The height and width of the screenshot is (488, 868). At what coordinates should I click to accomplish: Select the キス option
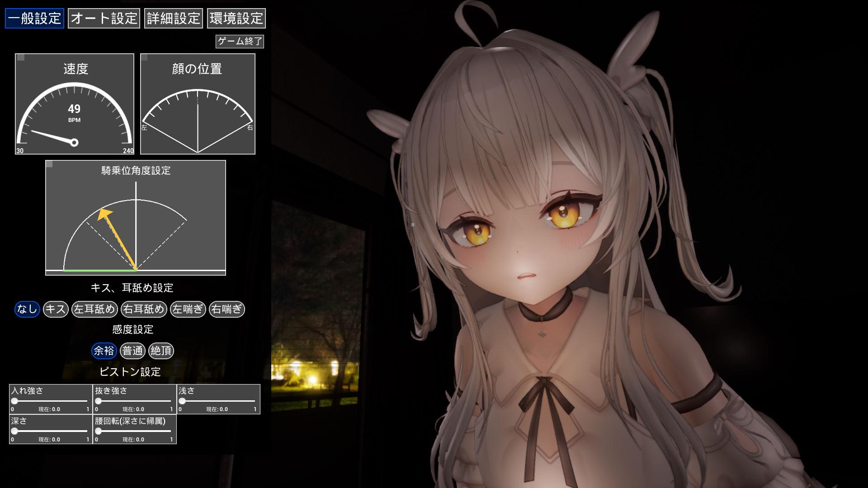coord(56,309)
